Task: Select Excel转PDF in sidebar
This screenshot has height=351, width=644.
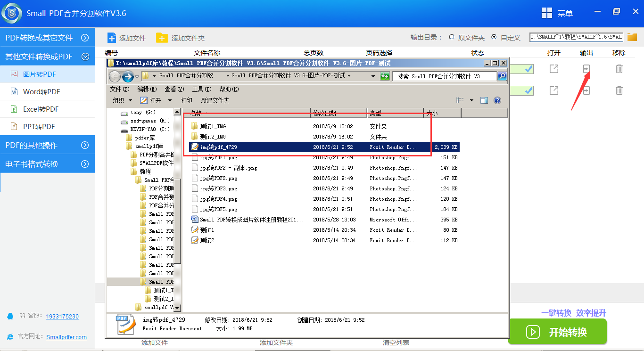Action: [47, 109]
